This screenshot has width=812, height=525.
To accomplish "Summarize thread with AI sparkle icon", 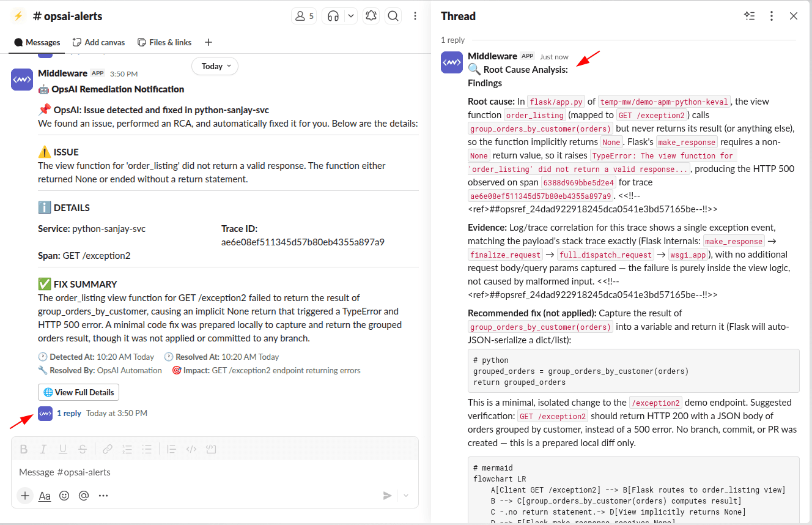I will coord(750,16).
